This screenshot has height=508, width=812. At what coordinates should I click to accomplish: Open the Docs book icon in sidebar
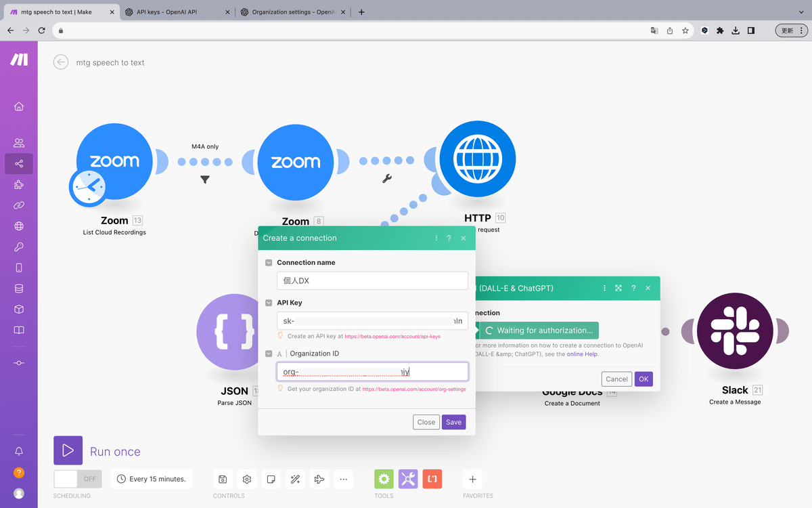click(19, 331)
